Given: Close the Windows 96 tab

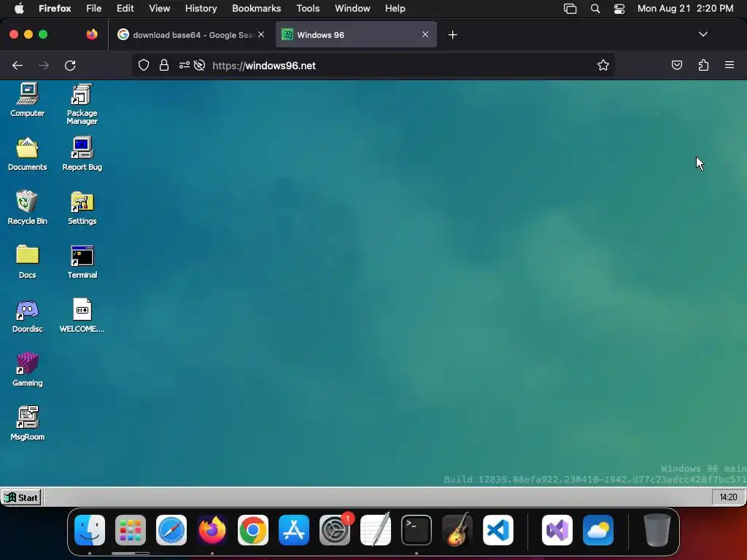Looking at the screenshot, I should point(425,34).
